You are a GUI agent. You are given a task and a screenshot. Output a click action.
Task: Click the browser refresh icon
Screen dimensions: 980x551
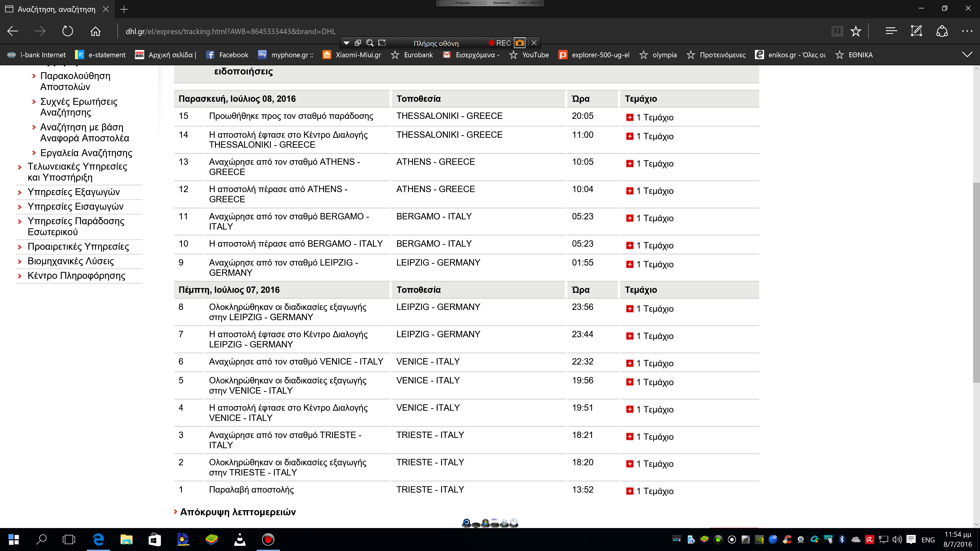(x=67, y=31)
